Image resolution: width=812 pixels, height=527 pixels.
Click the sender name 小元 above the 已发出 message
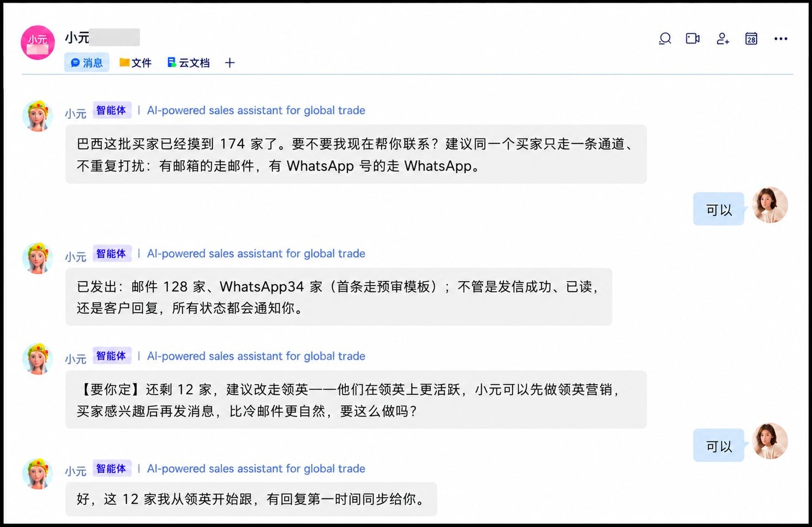coord(76,257)
